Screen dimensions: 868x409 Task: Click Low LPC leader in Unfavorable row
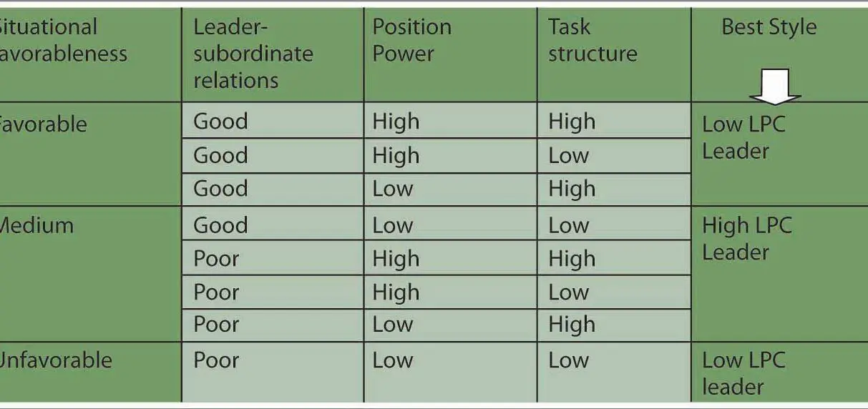pos(743,373)
